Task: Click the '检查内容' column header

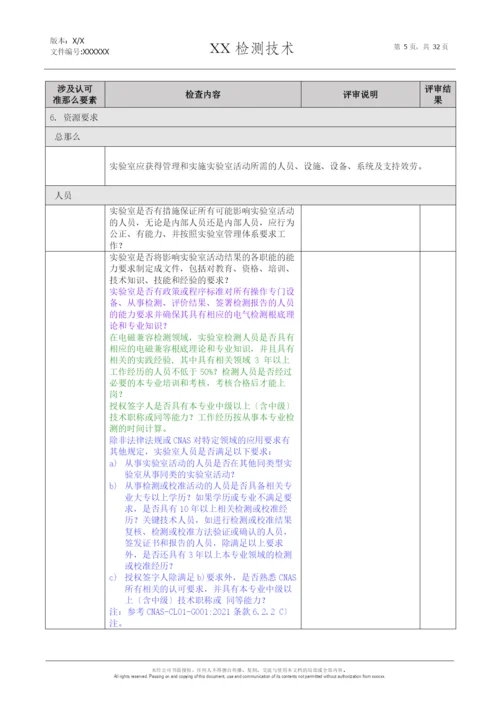Action: click(203, 94)
